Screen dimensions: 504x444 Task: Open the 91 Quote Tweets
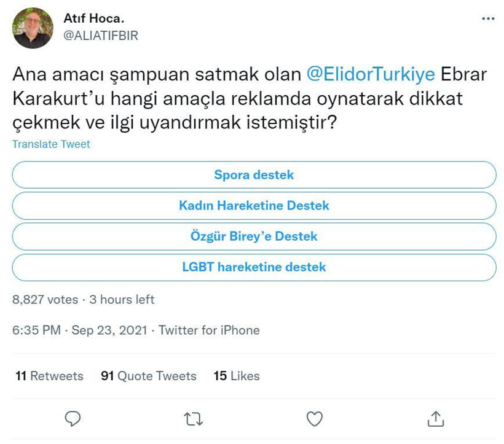tap(148, 376)
